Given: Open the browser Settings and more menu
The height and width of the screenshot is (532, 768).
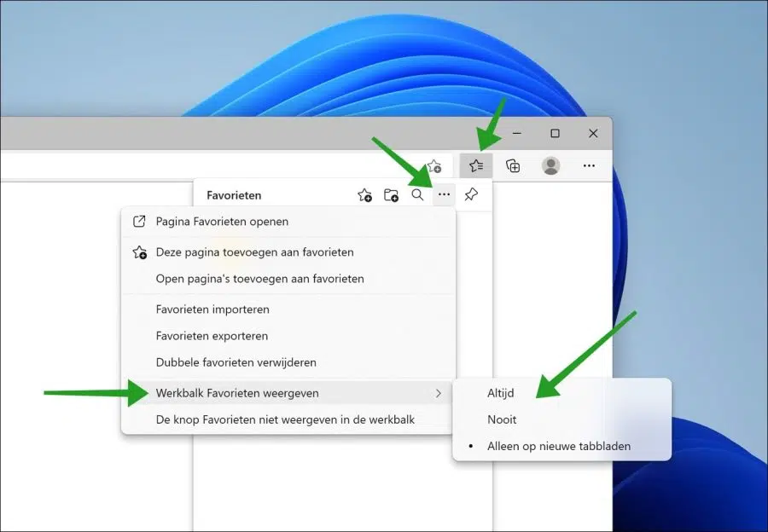Looking at the screenshot, I should [589, 166].
